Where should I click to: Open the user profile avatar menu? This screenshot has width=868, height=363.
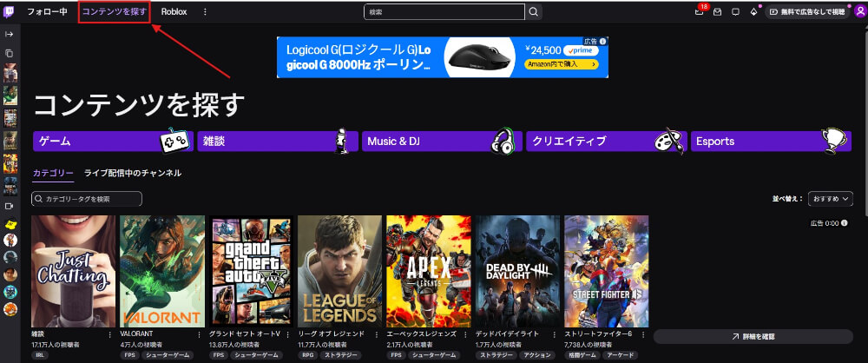(x=859, y=11)
